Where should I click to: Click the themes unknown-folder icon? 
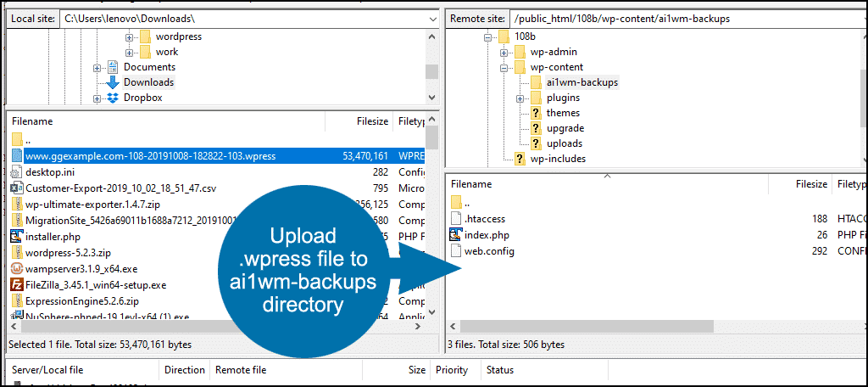(536, 113)
